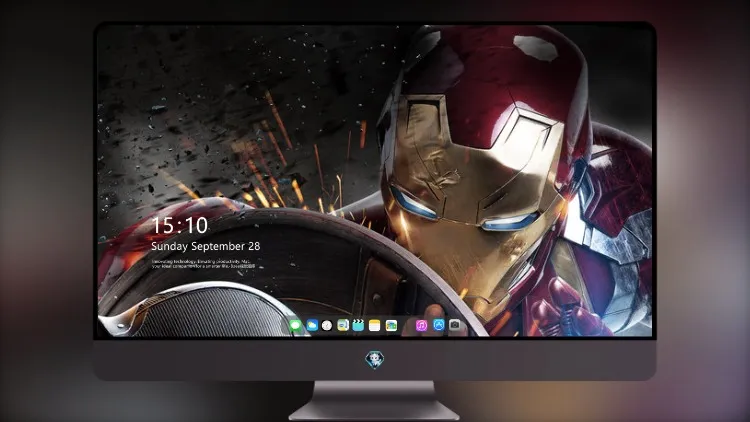Open the green-yellow document icon next to Clock

343,325
